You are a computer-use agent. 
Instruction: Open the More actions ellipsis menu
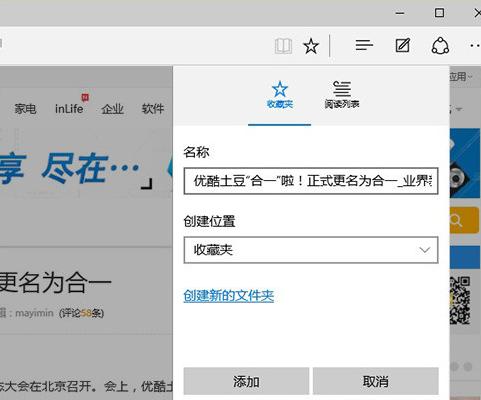[475, 46]
